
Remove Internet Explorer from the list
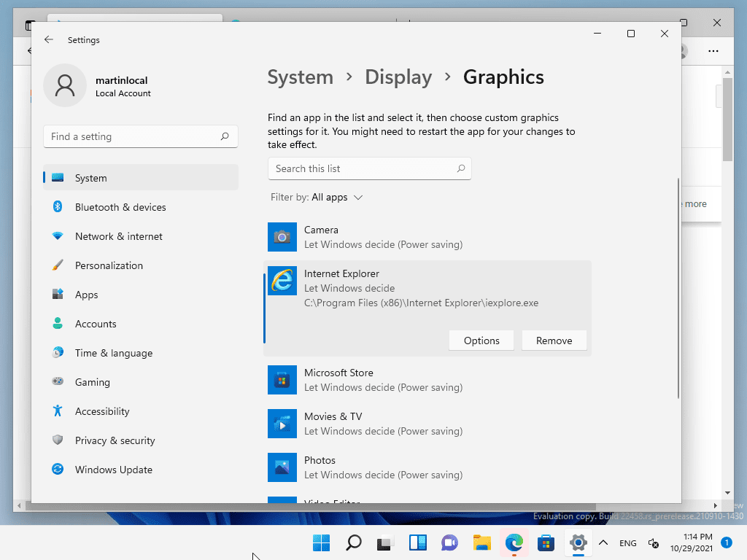[x=554, y=341]
